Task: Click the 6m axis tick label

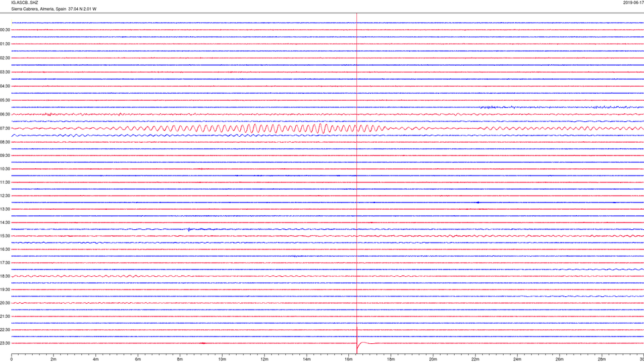Action: coord(138,359)
